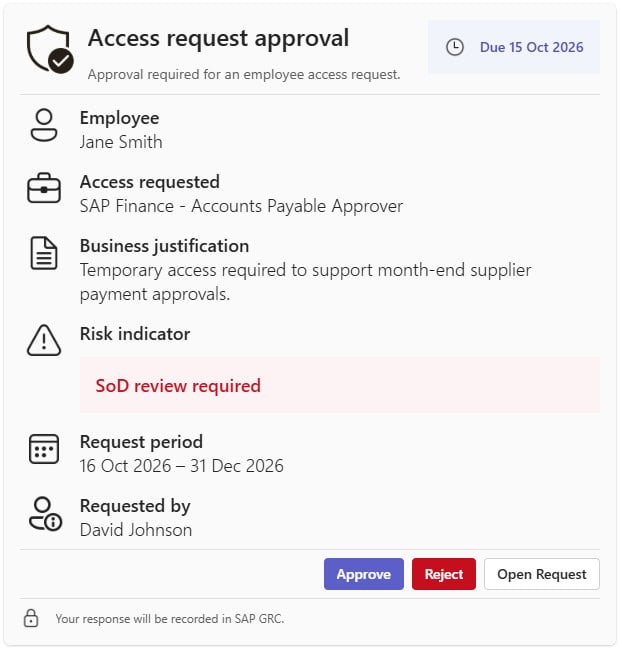This screenshot has height=654, width=622.
Task: Approve the access request
Action: point(363,574)
